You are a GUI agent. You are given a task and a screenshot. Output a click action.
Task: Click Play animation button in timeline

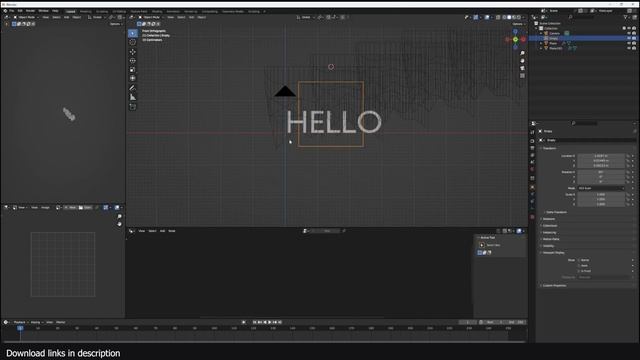tap(269, 322)
